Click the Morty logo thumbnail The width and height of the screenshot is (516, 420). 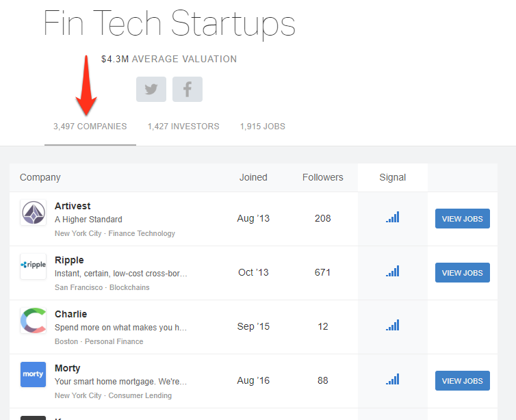coord(34,374)
